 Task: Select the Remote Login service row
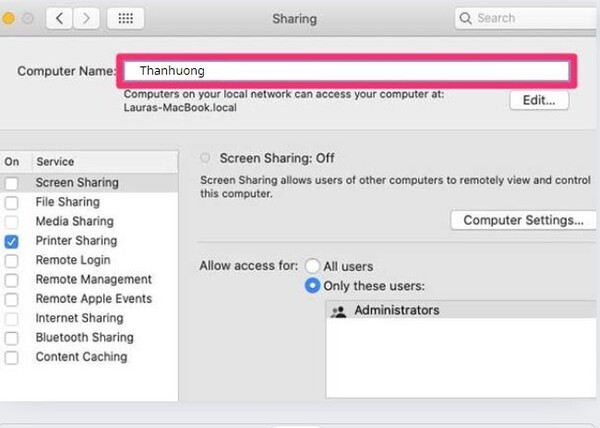(89, 260)
